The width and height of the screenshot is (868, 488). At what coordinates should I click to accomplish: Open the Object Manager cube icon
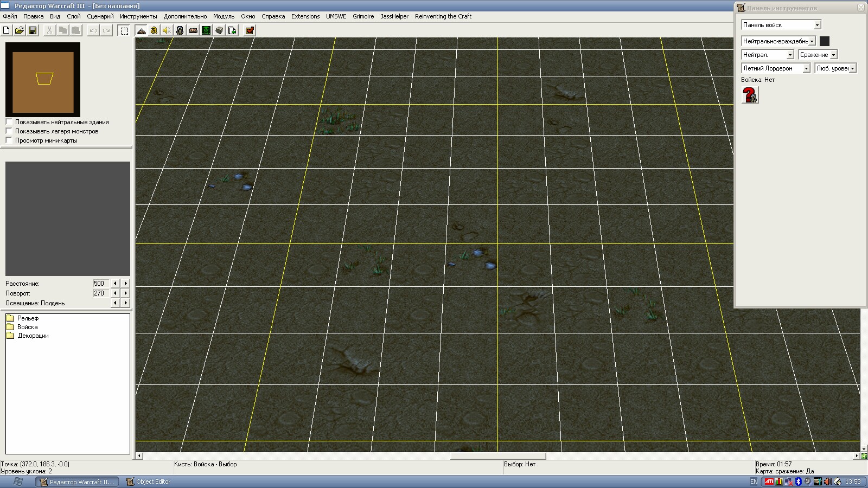(x=219, y=30)
